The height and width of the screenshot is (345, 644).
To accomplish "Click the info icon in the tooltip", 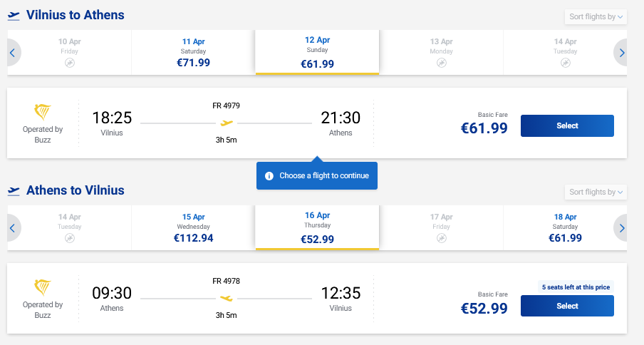I will [x=269, y=176].
